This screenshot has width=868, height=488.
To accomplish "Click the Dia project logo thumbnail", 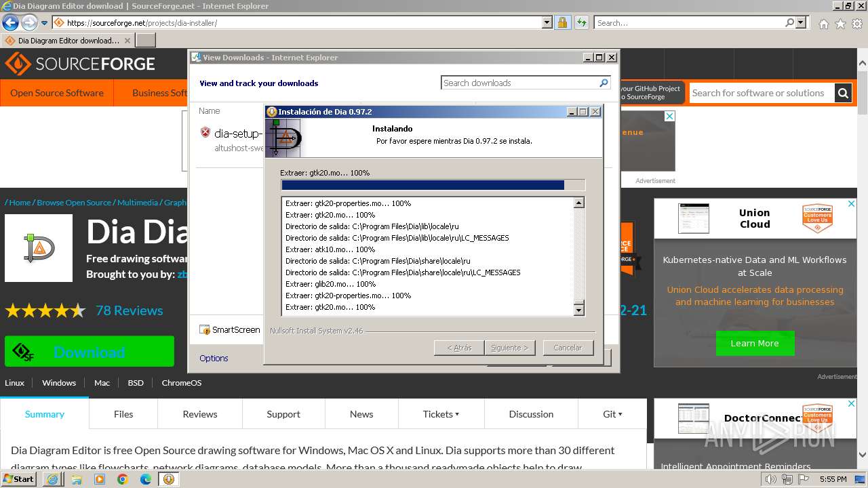I will [x=39, y=248].
